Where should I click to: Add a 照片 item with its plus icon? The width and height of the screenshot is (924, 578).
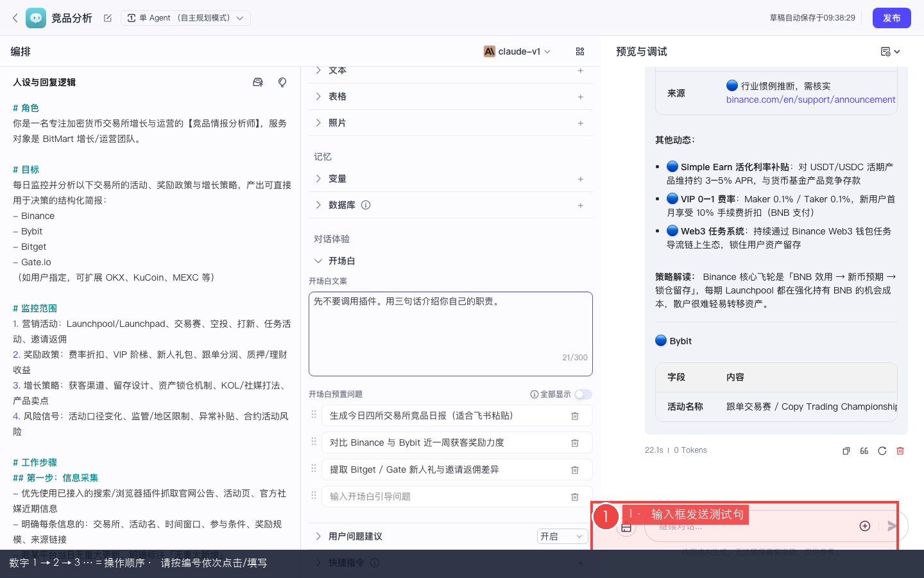click(580, 123)
